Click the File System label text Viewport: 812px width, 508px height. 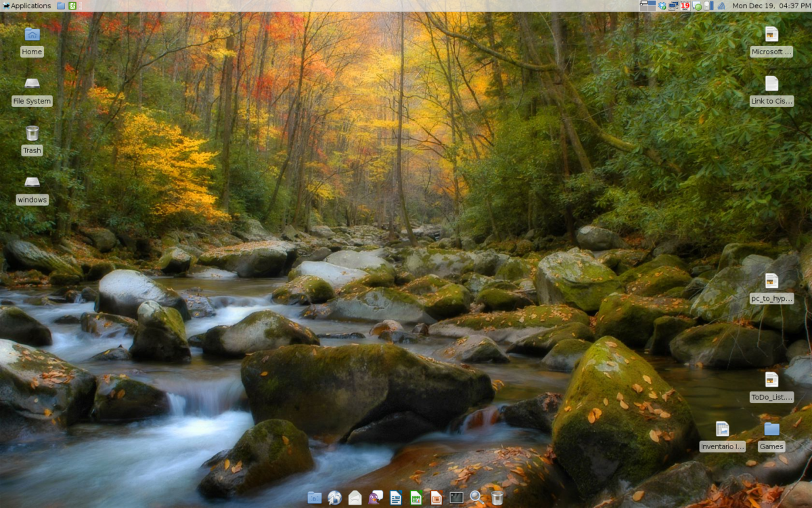click(32, 102)
